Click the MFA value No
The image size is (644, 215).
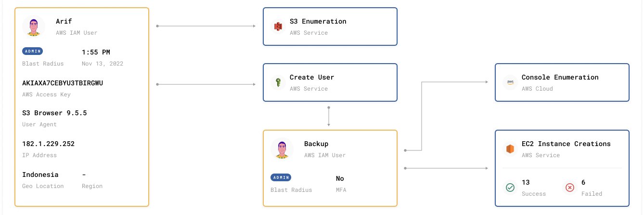(x=340, y=178)
